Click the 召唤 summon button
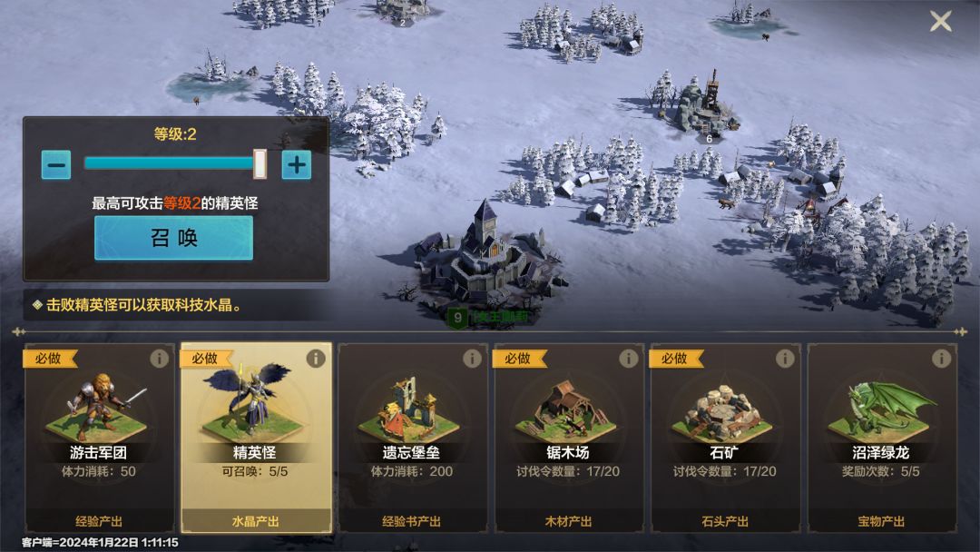980x552 pixels. 173,238
